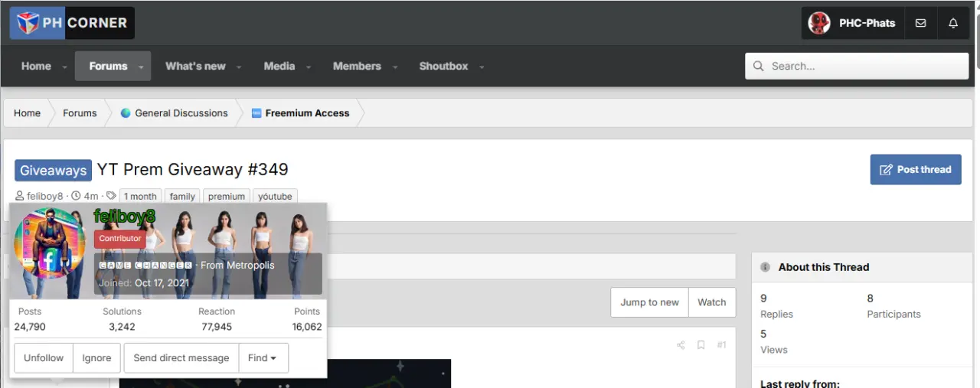Click Unfollow in the member popup
This screenshot has height=388, width=980.
pyautogui.click(x=44, y=357)
